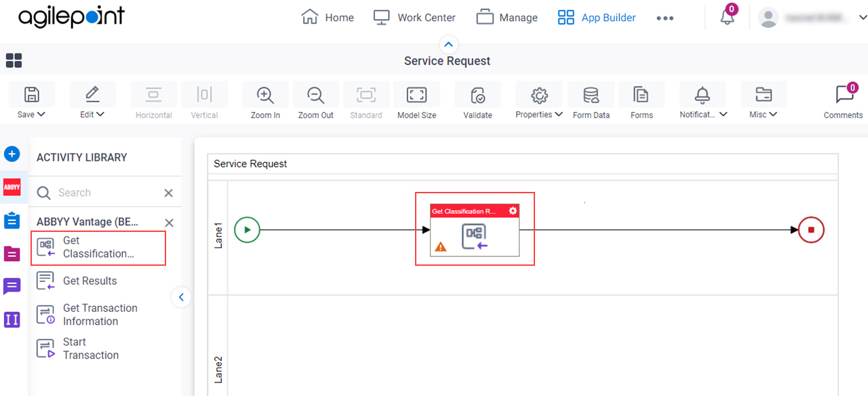Open the Notifications dropdown in toolbar
The width and height of the screenshot is (868, 396).
703,102
